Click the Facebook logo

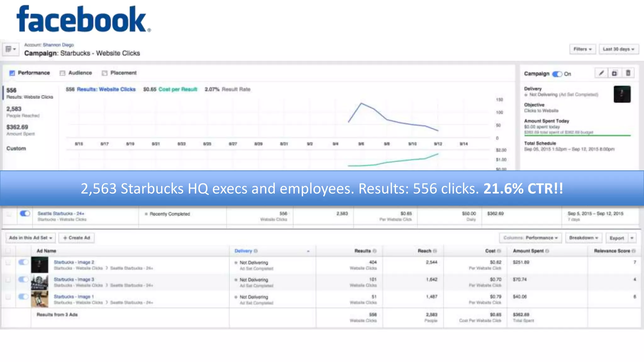click(84, 19)
